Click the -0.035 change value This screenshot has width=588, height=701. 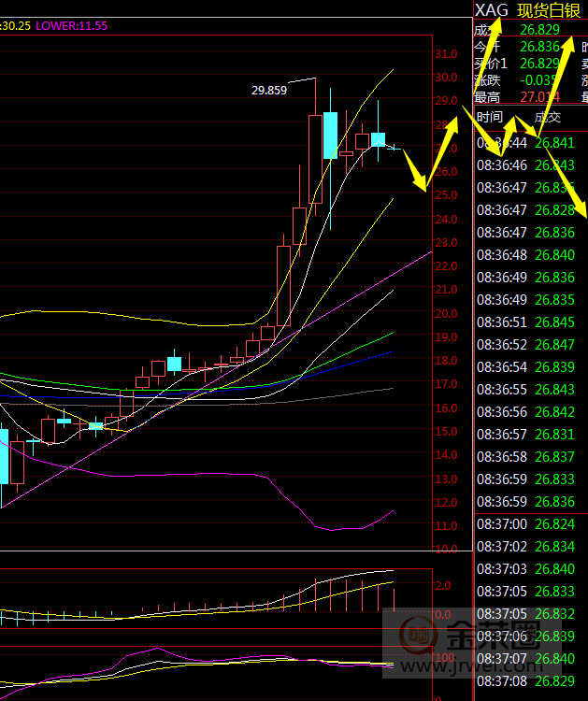click(x=538, y=80)
